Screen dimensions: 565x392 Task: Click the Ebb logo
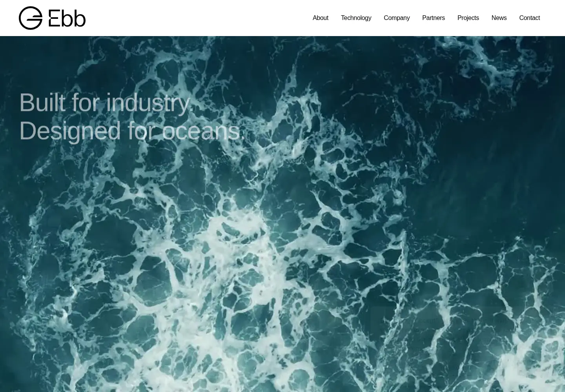coord(52,18)
